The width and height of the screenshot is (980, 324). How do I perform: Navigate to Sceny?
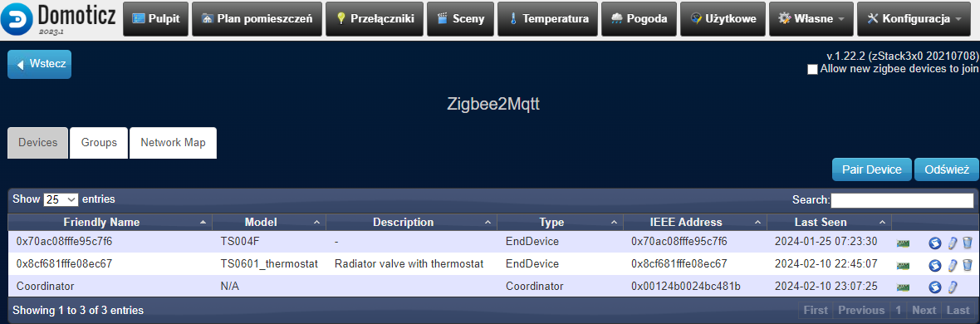coord(461,19)
